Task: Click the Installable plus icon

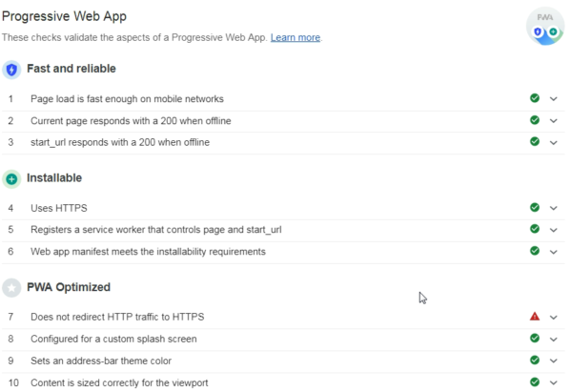Action: (11, 178)
